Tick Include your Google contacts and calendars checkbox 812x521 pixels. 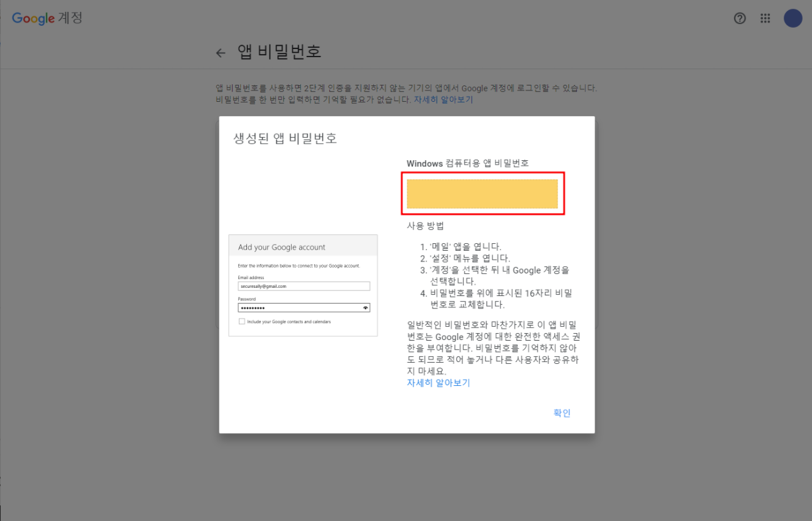(242, 322)
